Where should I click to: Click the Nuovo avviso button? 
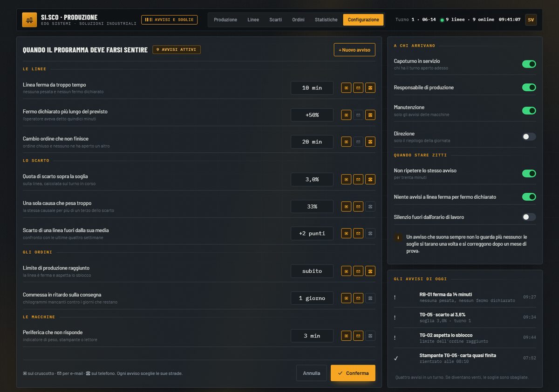[x=354, y=50]
